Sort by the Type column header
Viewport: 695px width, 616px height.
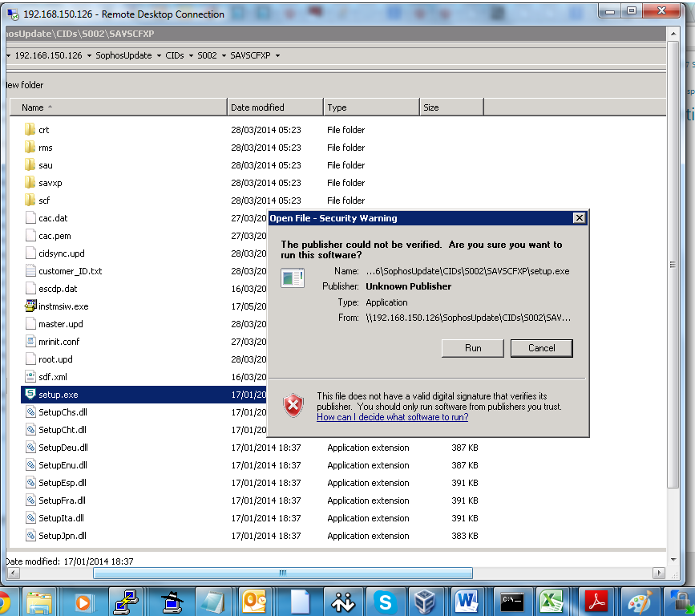pyautogui.click(x=371, y=107)
